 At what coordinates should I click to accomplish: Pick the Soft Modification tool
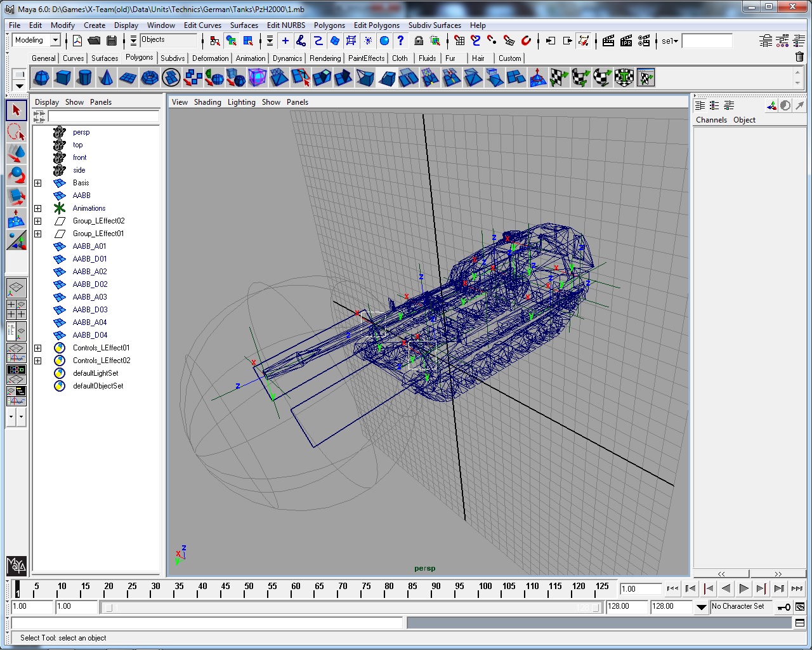click(16, 218)
